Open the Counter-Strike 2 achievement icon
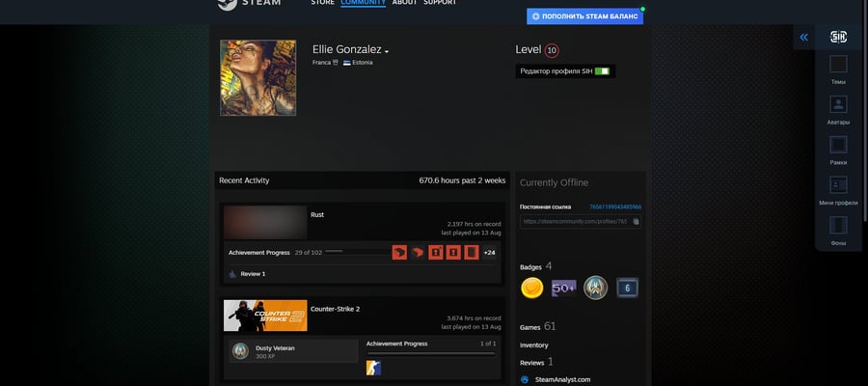The height and width of the screenshot is (386, 868). 373,368
